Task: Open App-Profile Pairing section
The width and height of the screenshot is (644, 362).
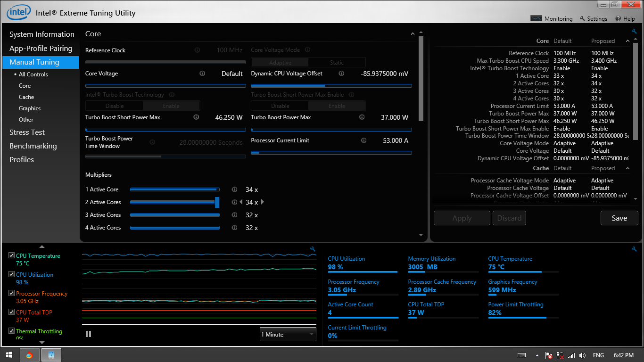Action: click(41, 48)
